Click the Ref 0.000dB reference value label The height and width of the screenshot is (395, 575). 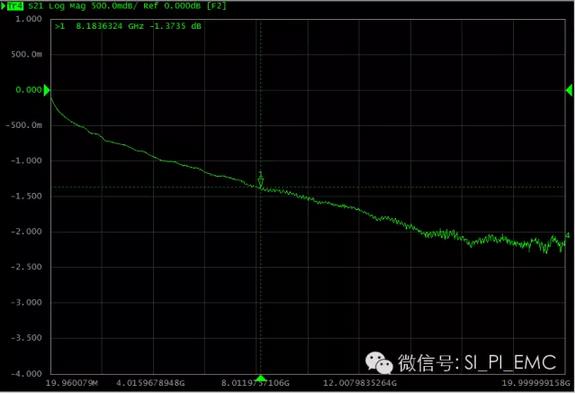[x=172, y=6]
